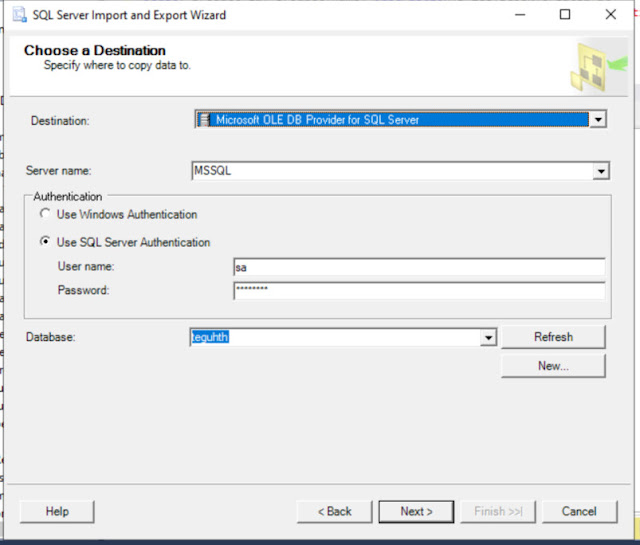Screen dimensions: 640x545
Task: Click the Database: label
Action: pos(51,337)
